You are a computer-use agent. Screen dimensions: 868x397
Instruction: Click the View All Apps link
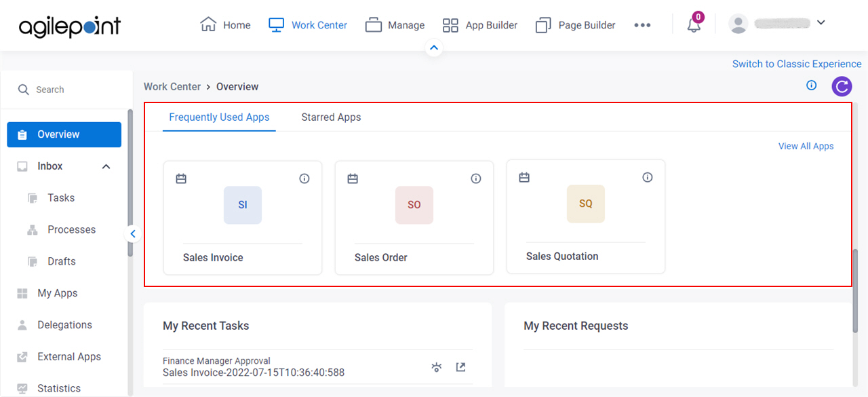pos(806,146)
